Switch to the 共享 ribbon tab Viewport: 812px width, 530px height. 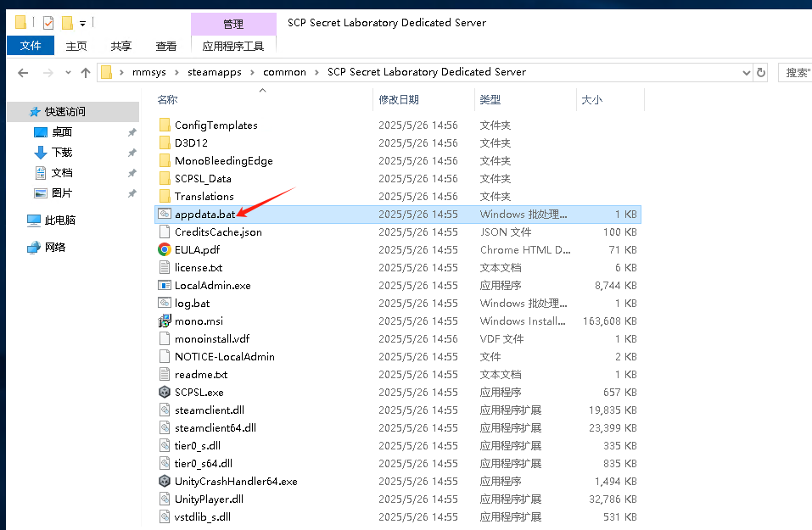(121, 46)
